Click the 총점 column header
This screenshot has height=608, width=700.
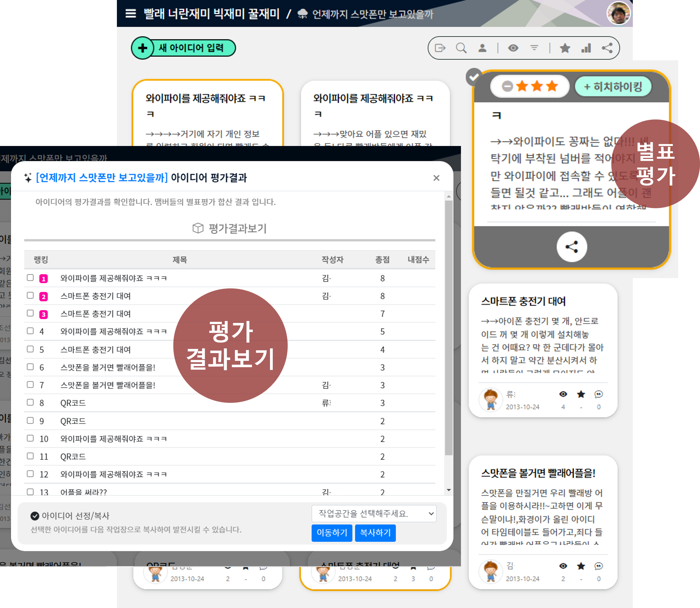point(382,260)
